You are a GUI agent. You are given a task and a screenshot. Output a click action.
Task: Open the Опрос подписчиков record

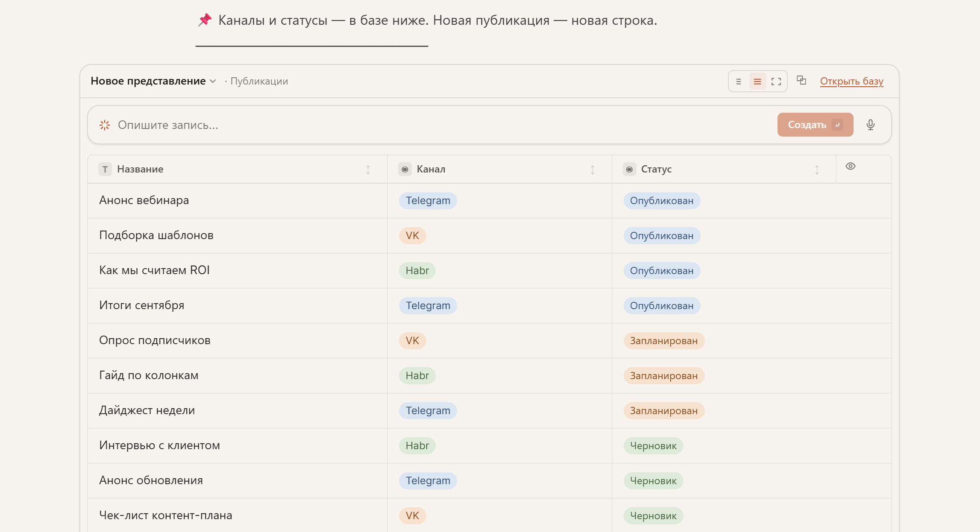[155, 340]
